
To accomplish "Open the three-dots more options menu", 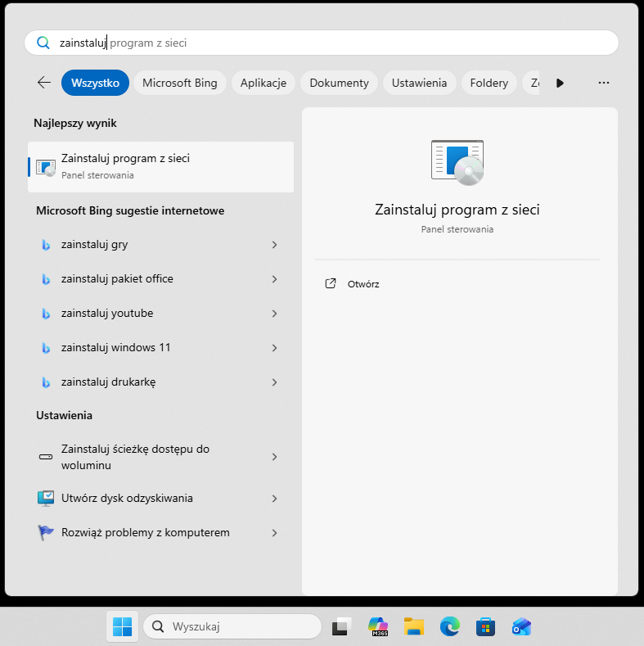I will click(x=604, y=83).
